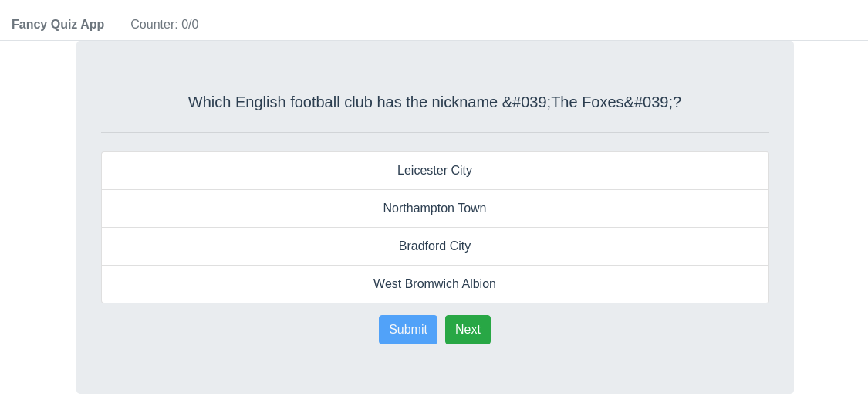Open the Fancy Quiz App home link
The height and width of the screenshot is (417, 868).
tap(58, 25)
